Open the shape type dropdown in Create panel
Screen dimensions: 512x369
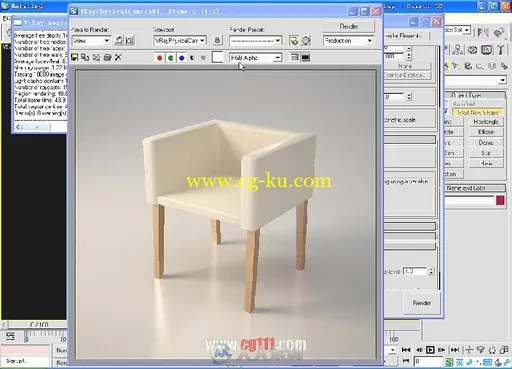tap(476, 80)
